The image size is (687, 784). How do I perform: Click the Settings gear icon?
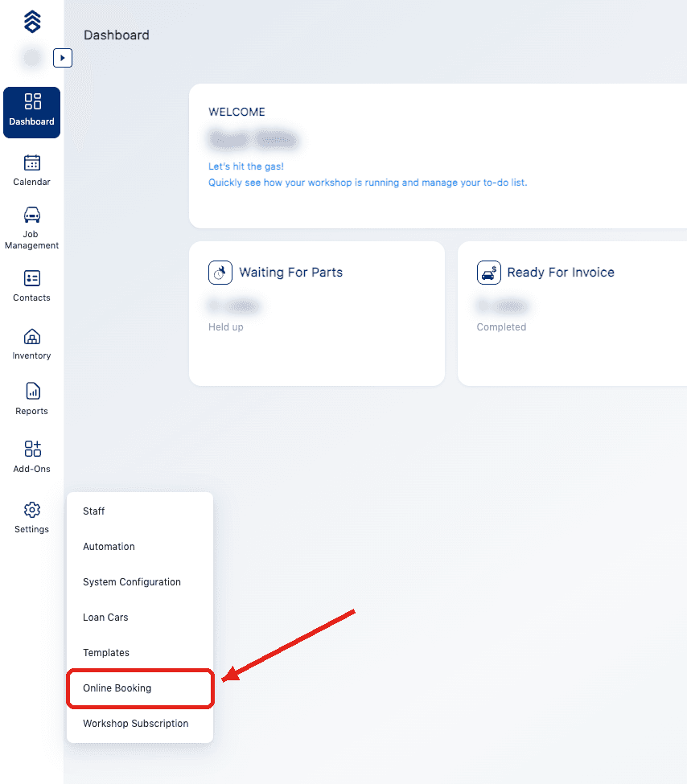32,510
